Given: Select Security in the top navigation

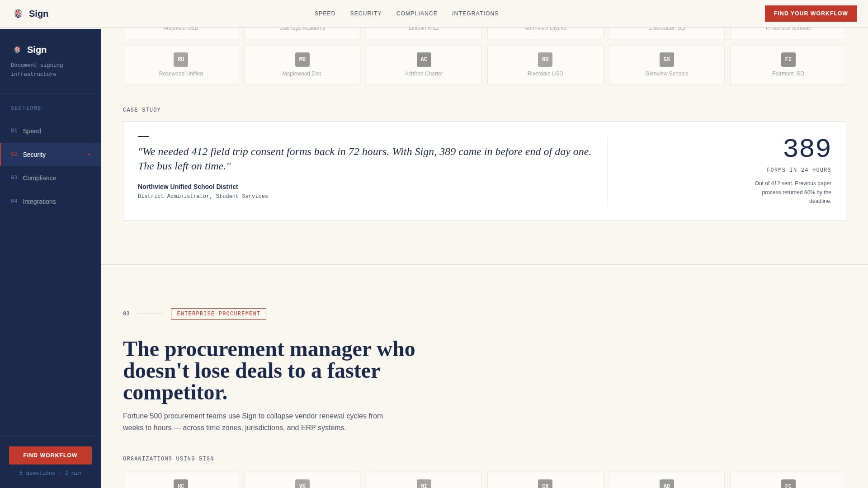Looking at the screenshot, I should pyautogui.click(x=366, y=14).
